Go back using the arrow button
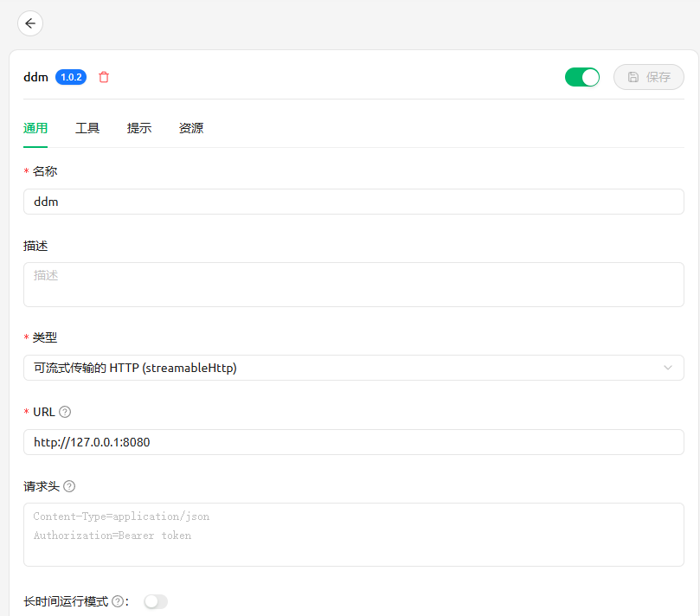The height and width of the screenshot is (616, 700). pos(30,23)
